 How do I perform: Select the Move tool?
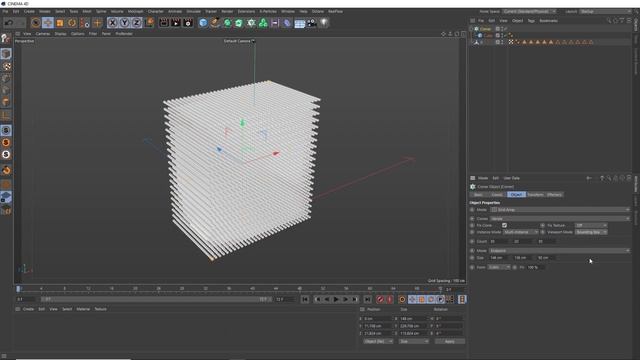pos(48,23)
